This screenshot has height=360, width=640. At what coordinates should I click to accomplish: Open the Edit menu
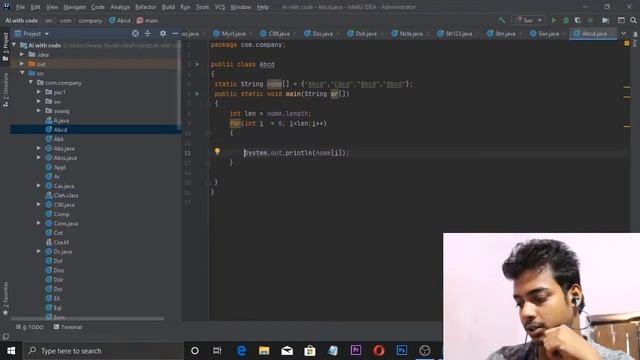point(36,7)
